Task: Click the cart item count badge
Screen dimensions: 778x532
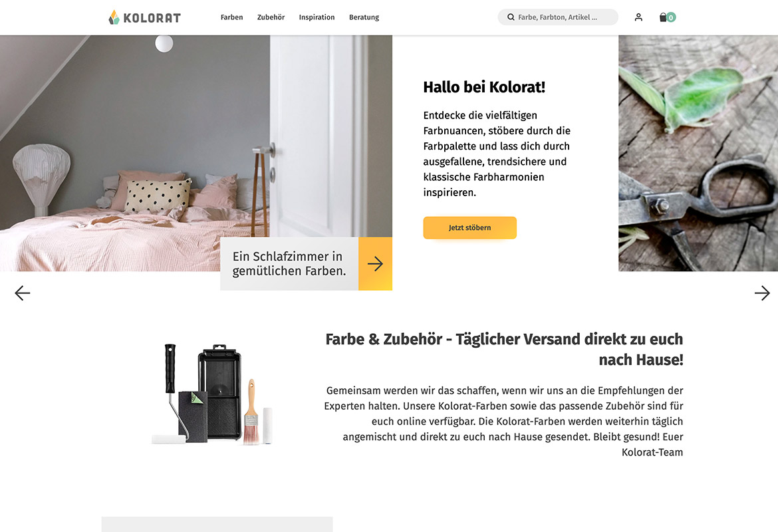Action: [671, 17]
